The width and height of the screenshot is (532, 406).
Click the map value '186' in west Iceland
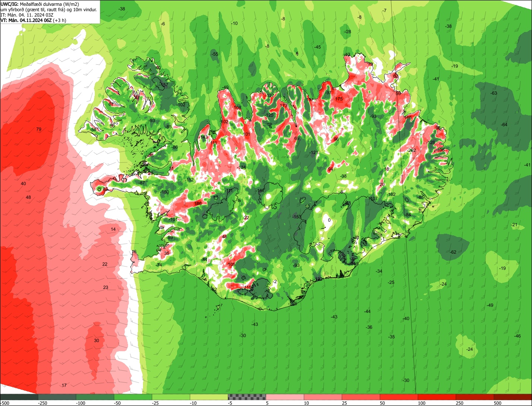click(198, 203)
